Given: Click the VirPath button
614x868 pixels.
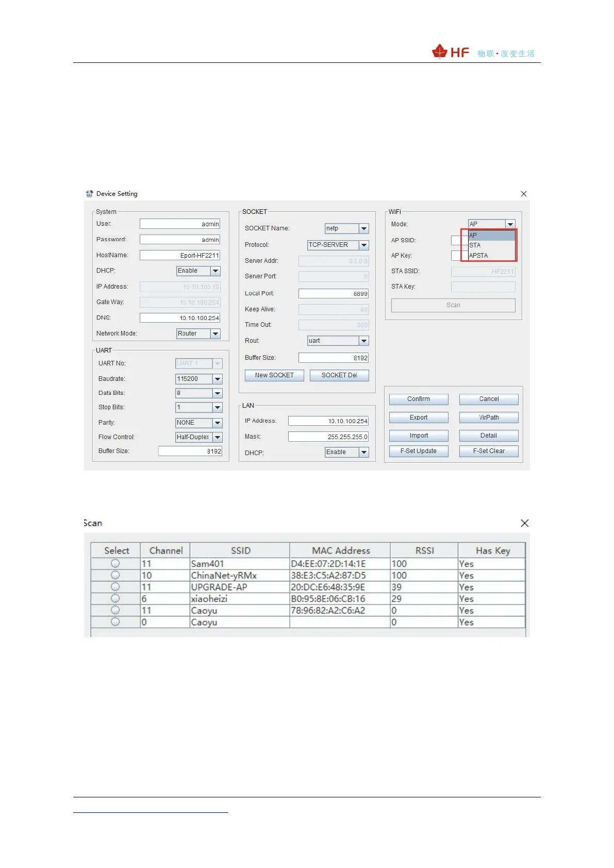Looking at the screenshot, I should tap(489, 418).
